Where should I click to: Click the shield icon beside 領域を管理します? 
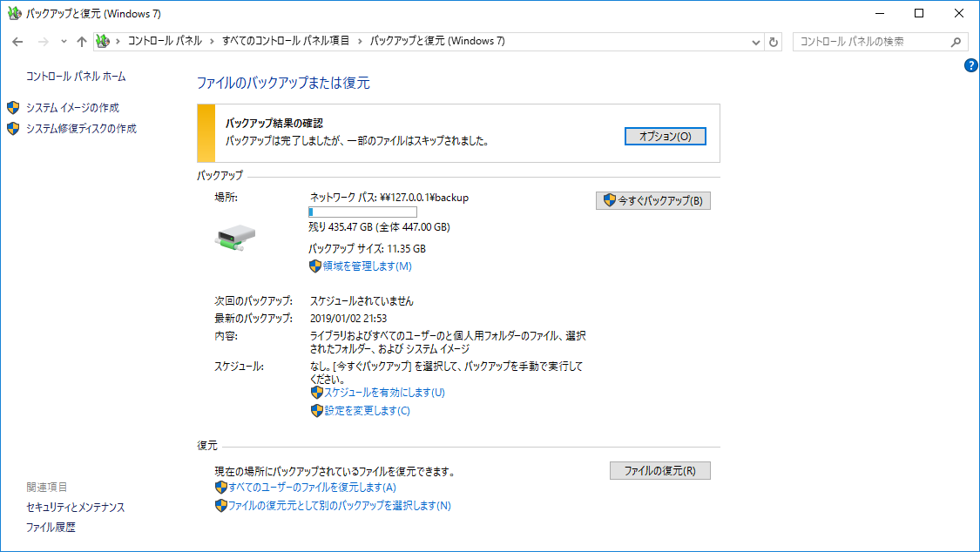[315, 266]
